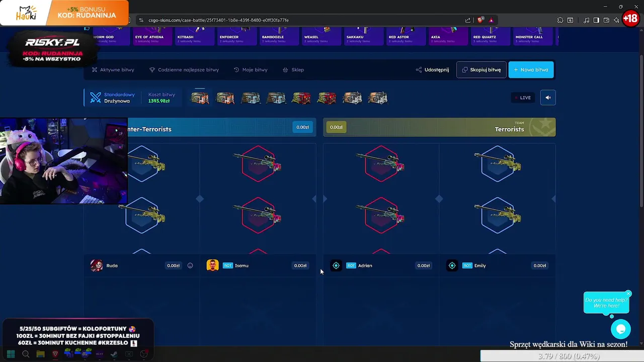Click the seventh case icon in battle row
644x362 pixels.
point(352,98)
